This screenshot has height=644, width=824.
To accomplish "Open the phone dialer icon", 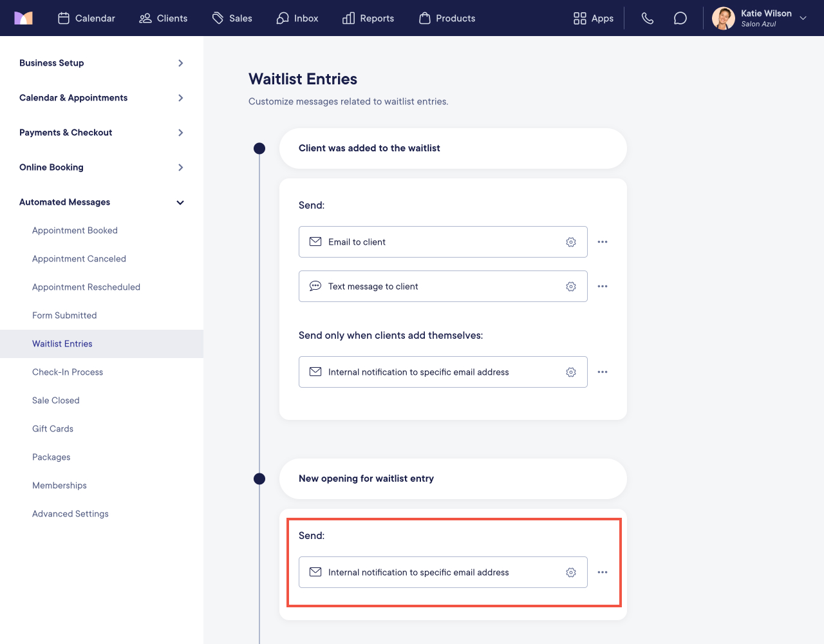I will 648,18.
